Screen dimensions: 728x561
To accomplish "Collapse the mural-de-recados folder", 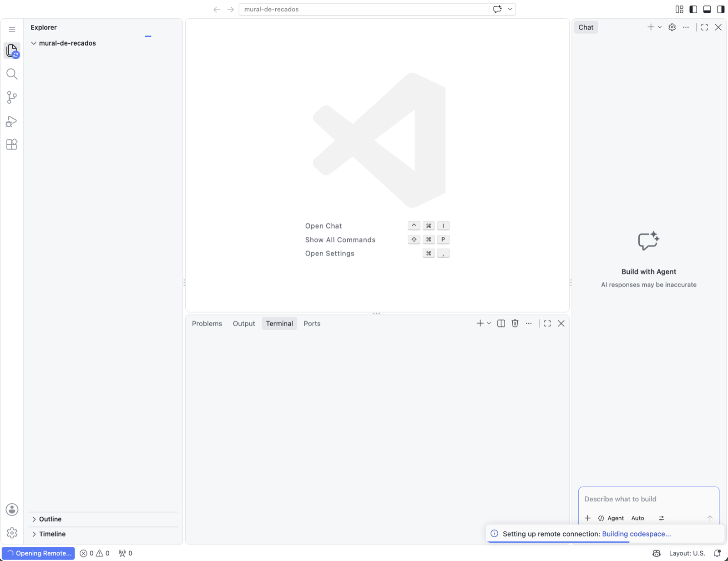I will pyautogui.click(x=34, y=43).
